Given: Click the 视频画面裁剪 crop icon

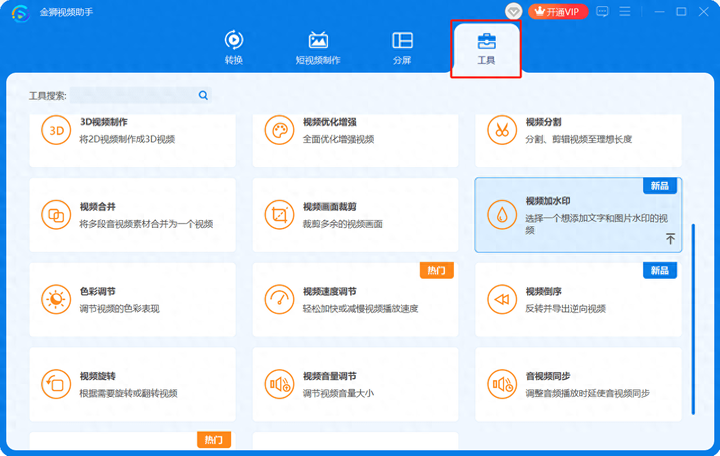Looking at the screenshot, I should click(279, 215).
